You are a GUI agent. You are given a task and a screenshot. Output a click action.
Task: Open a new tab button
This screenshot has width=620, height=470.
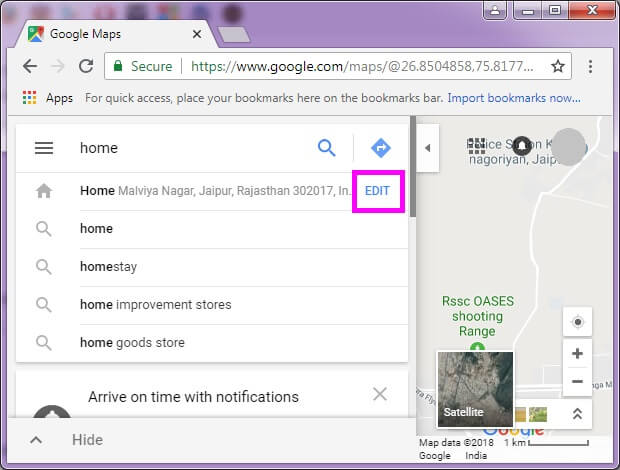click(x=234, y=34)
